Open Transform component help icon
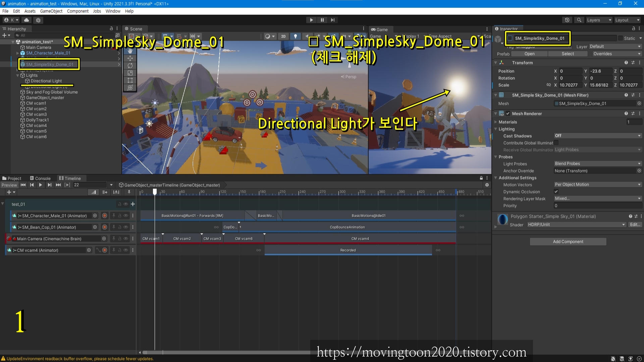Viewport: 644px width, 362px height. [626, 63]
